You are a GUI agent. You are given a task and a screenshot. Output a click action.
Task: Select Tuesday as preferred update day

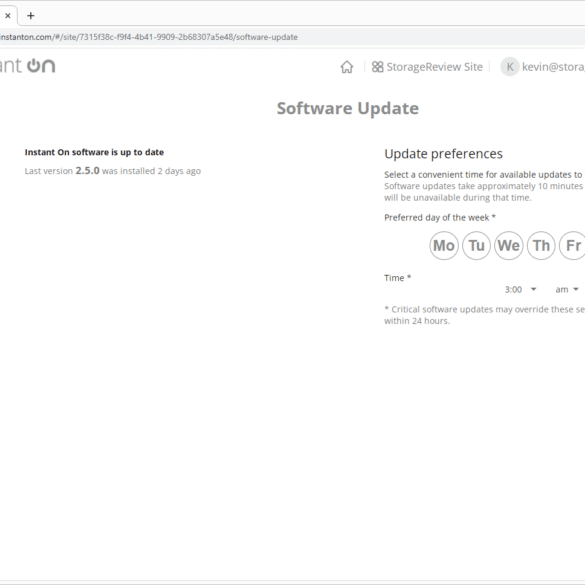[476, 245]
